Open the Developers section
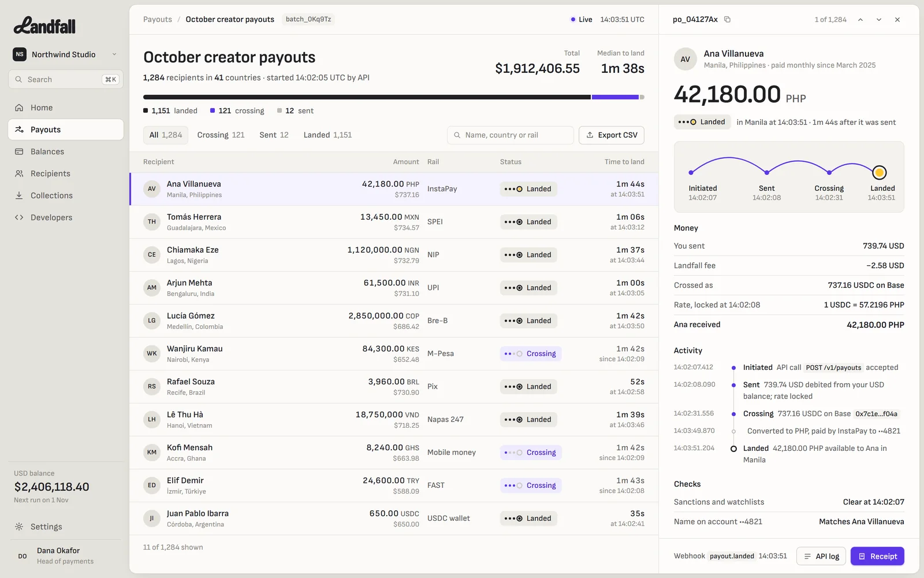 pyautogui.click(x=66, y=217)
